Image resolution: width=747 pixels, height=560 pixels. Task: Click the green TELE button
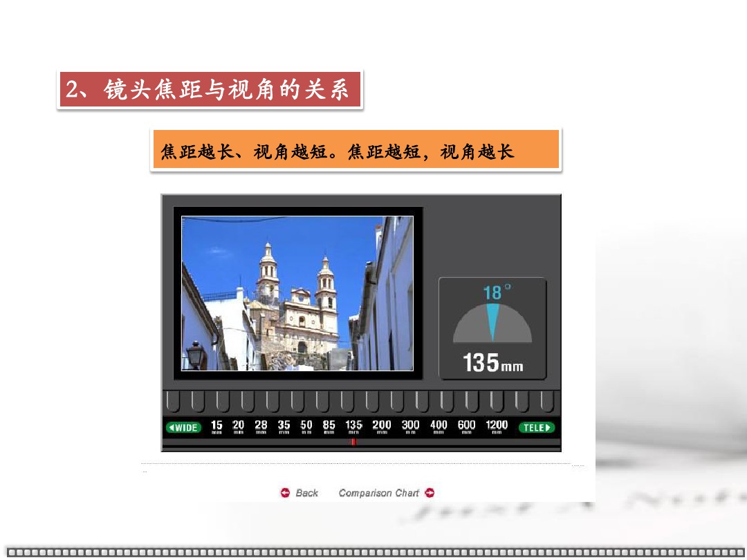(x=537, y=427)
